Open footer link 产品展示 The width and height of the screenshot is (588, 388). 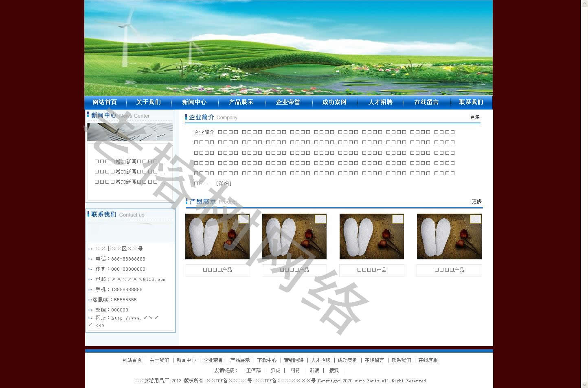(x=240, y=360)
